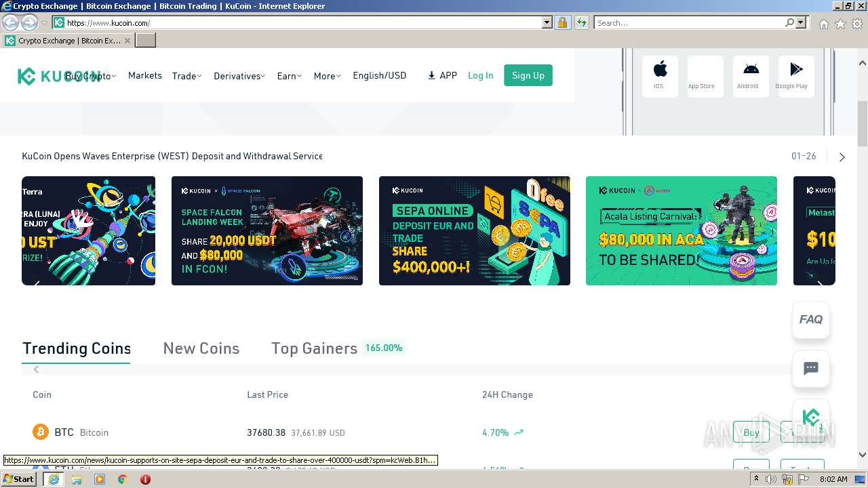The height and width of the screenshot is (488, 868).
Task: Go to next announcement arrow
Action: coord(842,157)
